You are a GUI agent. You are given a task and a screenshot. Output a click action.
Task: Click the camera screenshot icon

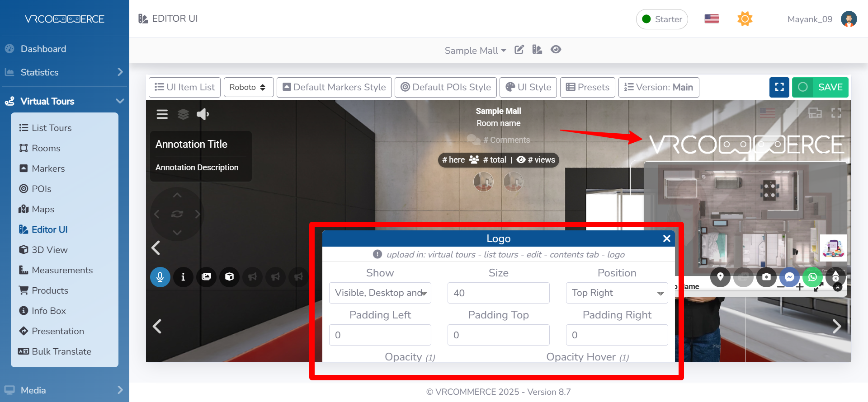766,277
